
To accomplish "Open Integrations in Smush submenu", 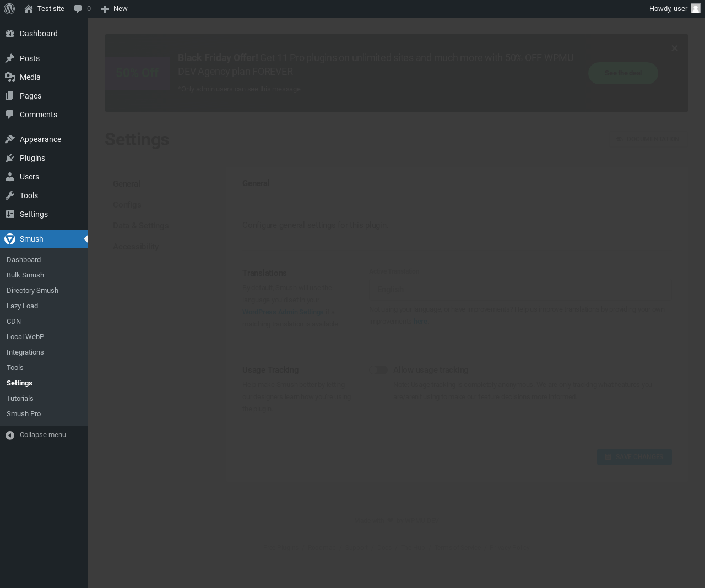I will click(25, 352).
